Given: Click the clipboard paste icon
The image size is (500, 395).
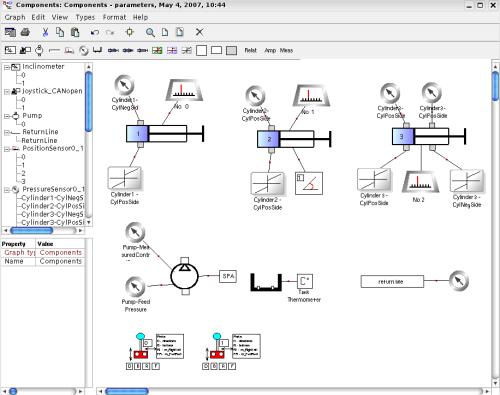Looking at the screenshot, I should pos(75,32).
